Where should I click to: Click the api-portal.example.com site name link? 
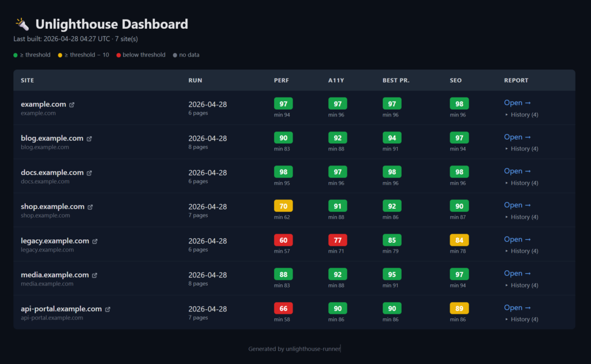pyautogui.click(x=61, y=309)
